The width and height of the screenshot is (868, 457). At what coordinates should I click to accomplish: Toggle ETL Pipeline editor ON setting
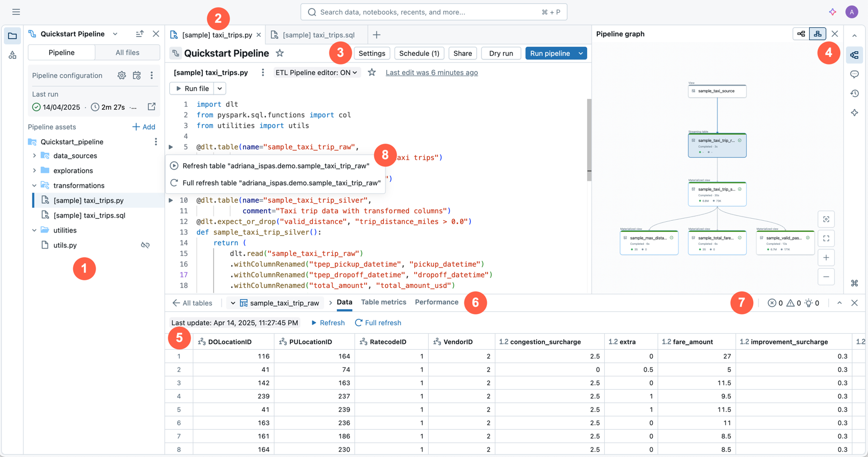click(x=316, y=73)
